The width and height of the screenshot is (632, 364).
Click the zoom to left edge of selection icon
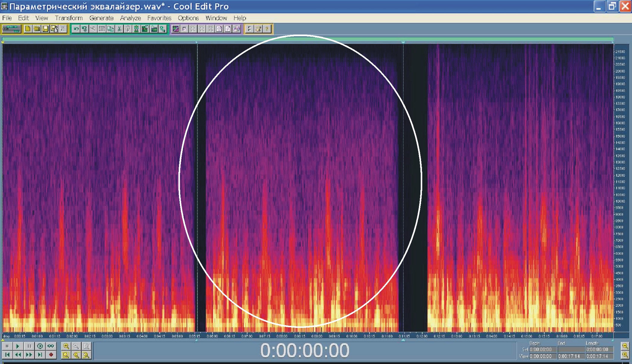pyautogui.click(x=76, y=355)
